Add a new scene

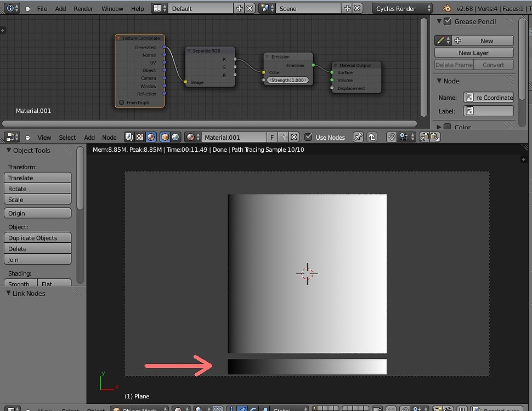(347, 8)
